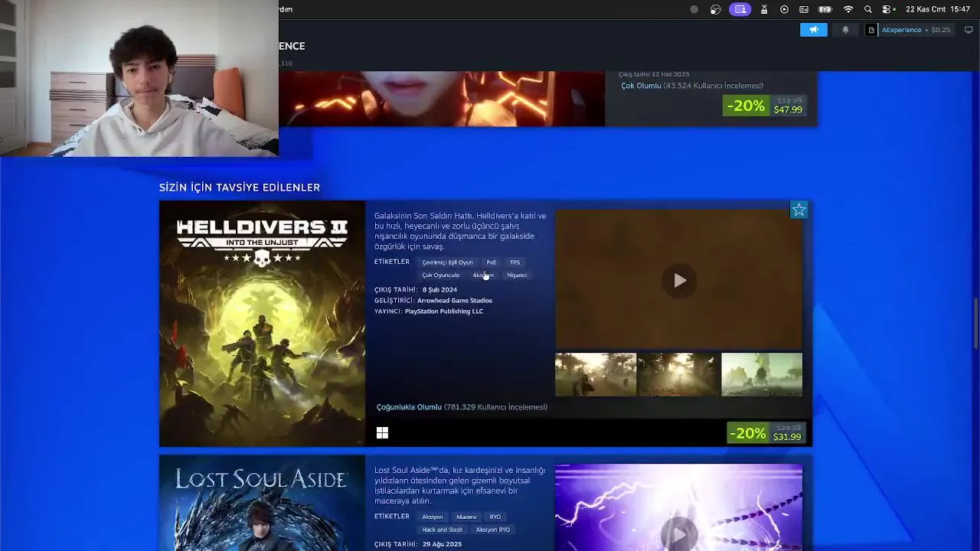
Task: Click the date and time 22 Kas Cmt 15:47
Action: 938,9
